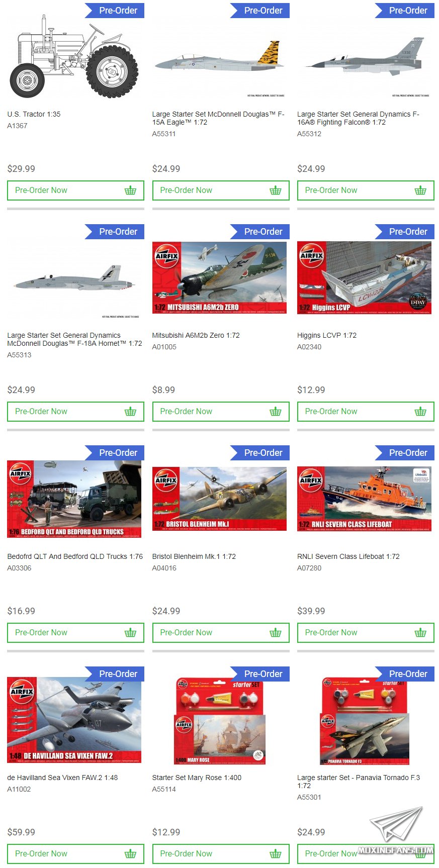This screenshot has width=439, height=868.
Task: Click basket icon for Mitsubishi A6M2b Zero
Action: [x=276, y=412]
